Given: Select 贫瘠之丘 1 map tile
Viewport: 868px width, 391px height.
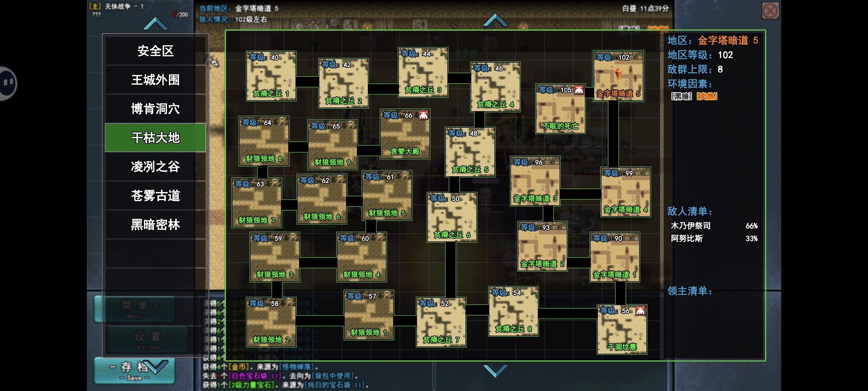Looking at the screenshot, I should [x=271, y=76].
